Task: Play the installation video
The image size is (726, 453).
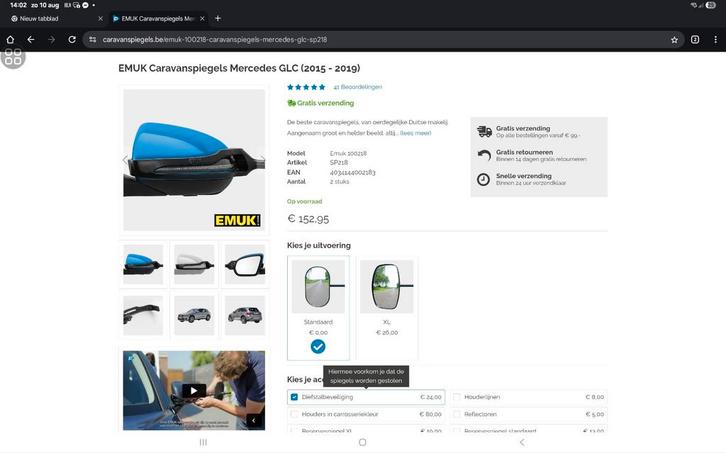Action: (x=194, y=390)
